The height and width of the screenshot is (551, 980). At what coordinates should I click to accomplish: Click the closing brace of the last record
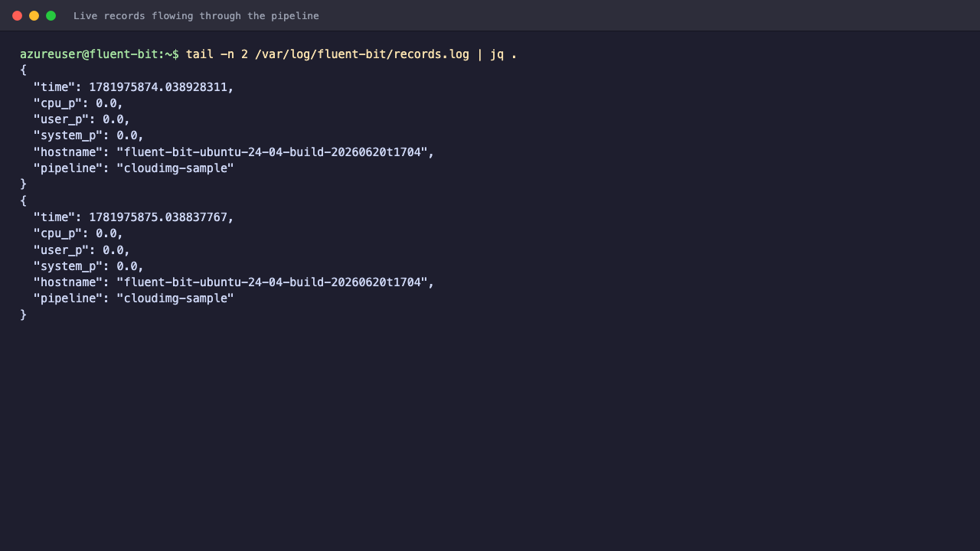(x=23, y=315)
